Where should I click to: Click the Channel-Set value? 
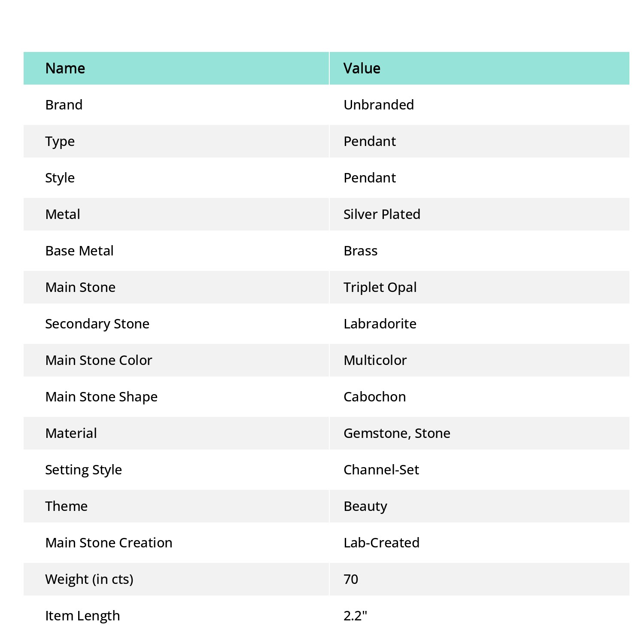coord(381,470)
